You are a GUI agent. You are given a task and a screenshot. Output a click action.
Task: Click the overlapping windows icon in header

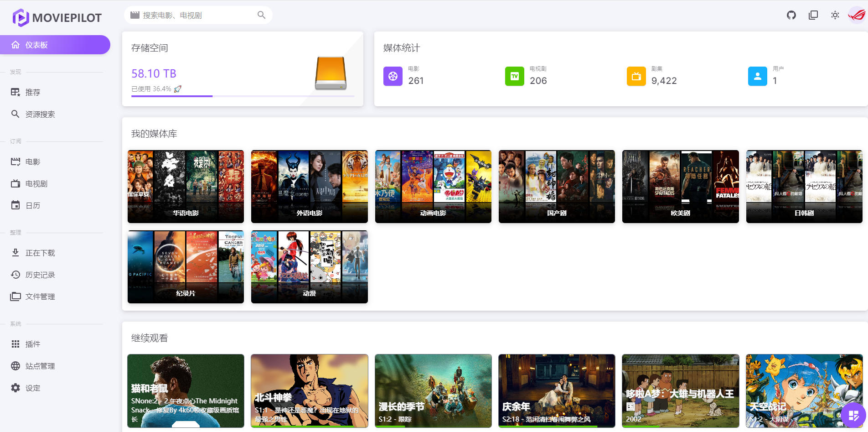tap(813, 15)
